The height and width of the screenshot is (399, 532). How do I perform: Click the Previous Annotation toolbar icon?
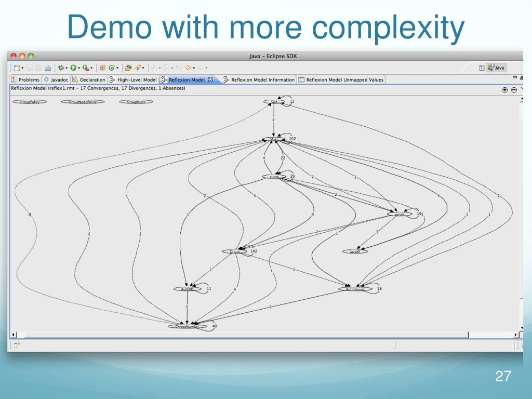point(166,68)
